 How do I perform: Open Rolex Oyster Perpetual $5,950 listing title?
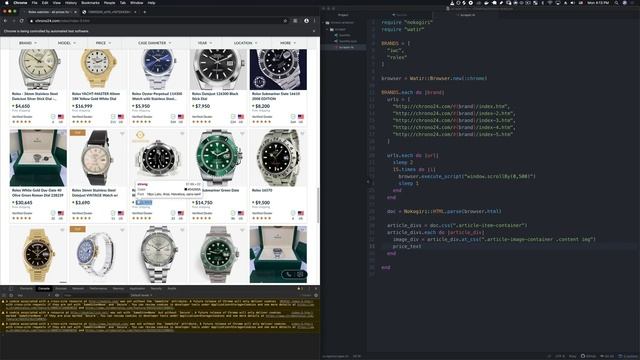pyautogui.click(x=157, y=96)
